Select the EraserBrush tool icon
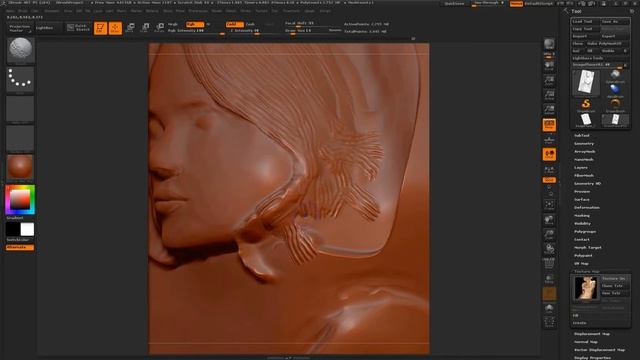Image resolution: width=640 pixels, height=360 pixels. (x=615, y=105)
